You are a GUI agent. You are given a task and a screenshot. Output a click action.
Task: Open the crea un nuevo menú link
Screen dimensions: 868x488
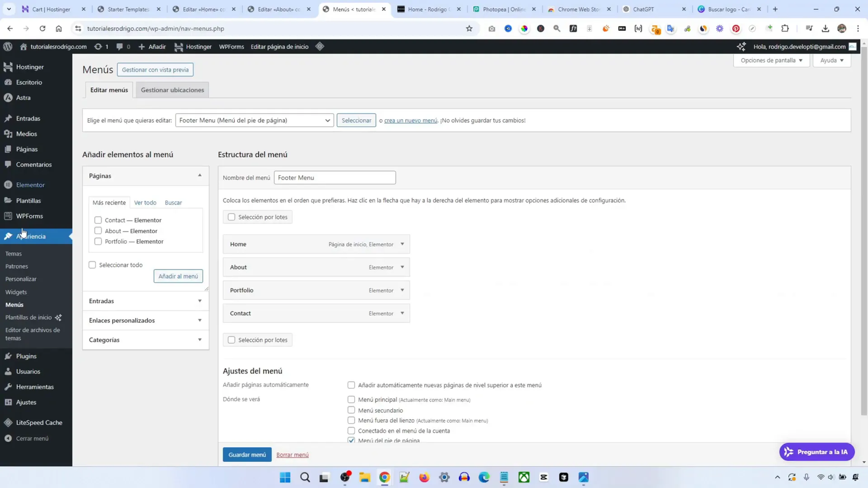point(411,120)
